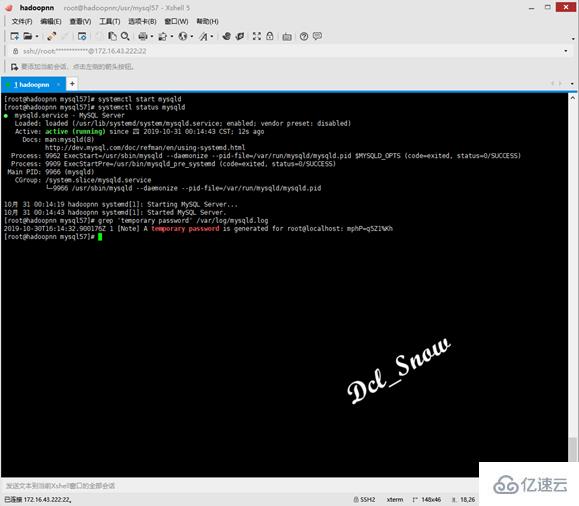Launch Xftp from the toolbar icon

click(x=227, y=36)
